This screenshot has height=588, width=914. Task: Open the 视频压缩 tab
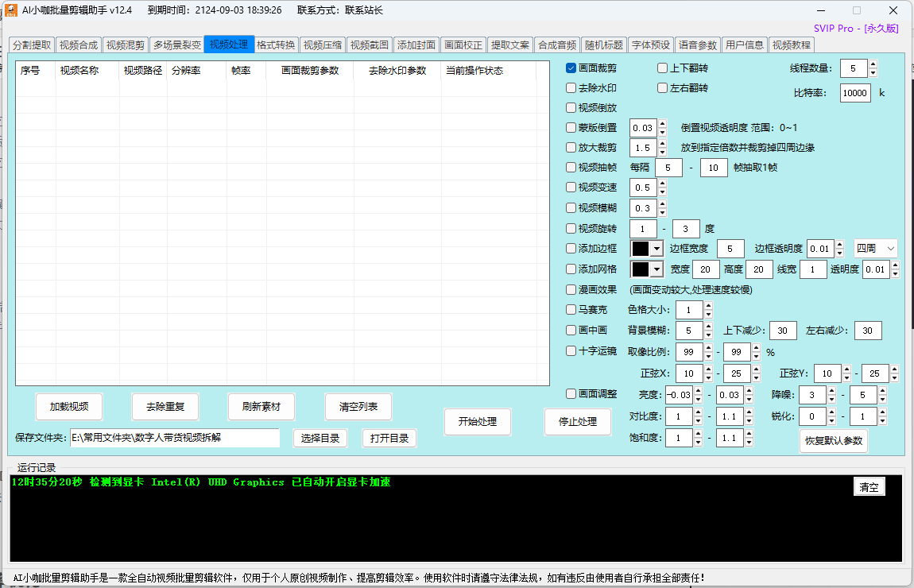323,44
